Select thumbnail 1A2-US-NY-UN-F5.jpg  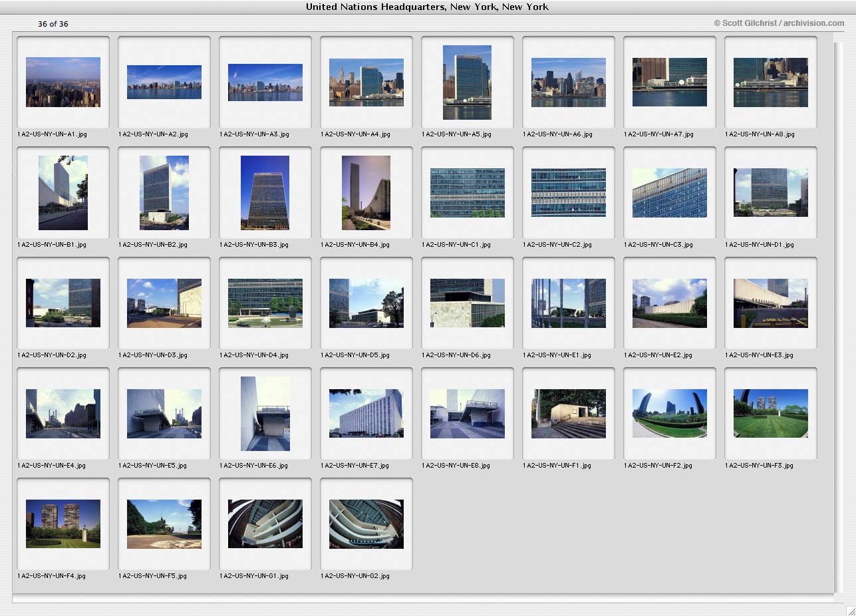(x=164, y=524)
